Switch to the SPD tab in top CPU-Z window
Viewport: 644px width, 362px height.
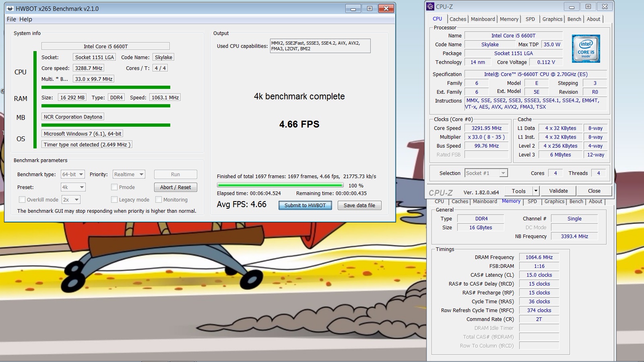[x=530, y=19]
